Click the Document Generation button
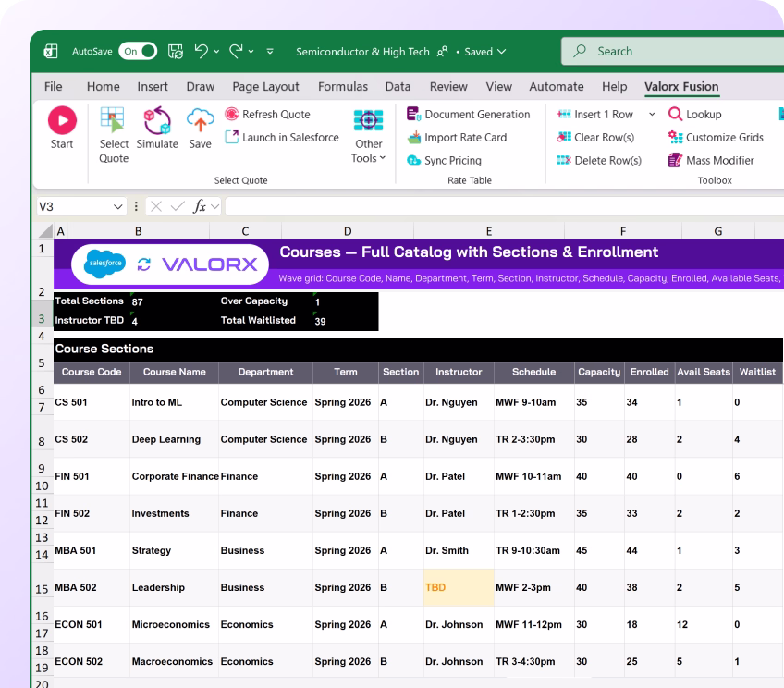 point(468,114)
